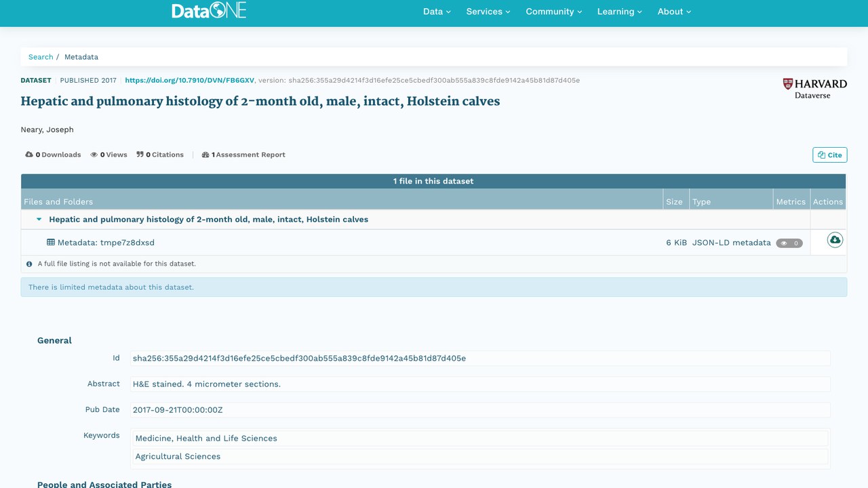Open the Data dropdown menu
The image size is (868, 488).
point(437,12)
